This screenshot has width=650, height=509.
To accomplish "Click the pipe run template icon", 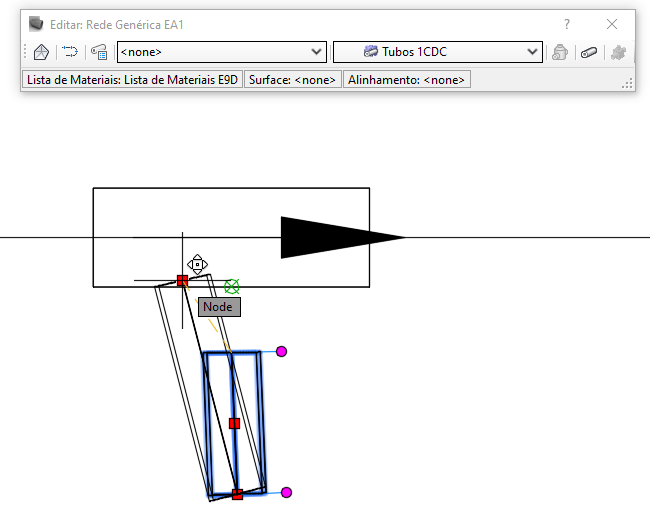I will [x=70, y=52].
